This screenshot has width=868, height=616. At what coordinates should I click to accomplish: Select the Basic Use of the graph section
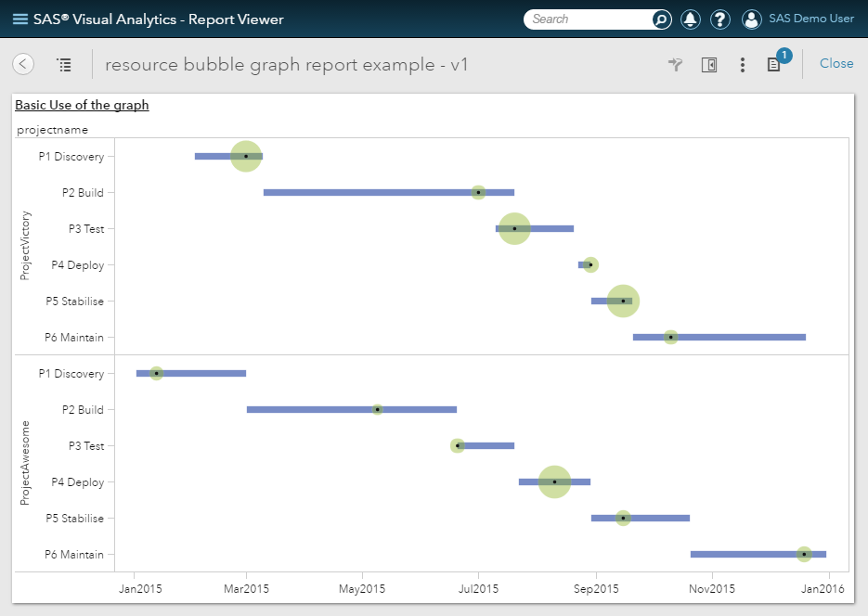(82, 105)
